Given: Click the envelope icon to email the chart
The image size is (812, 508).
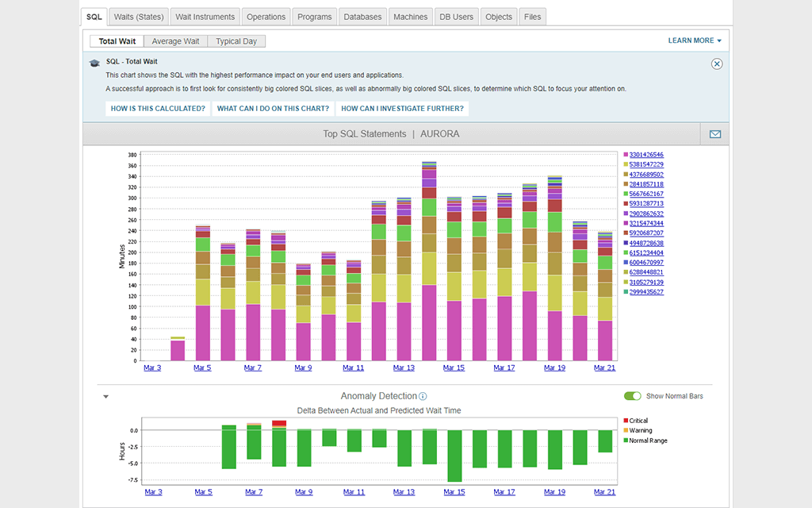Looking at the screenshot, I should pos(714,133).
